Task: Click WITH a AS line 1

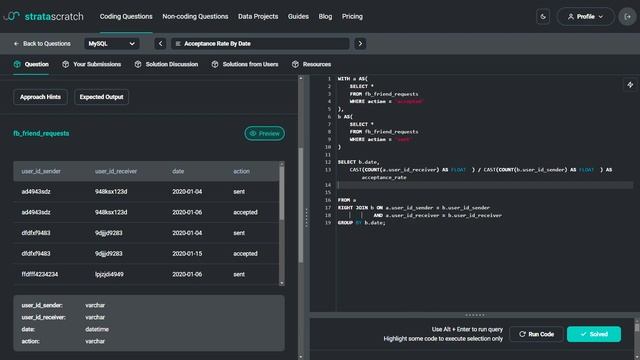Action: (353, 79)
